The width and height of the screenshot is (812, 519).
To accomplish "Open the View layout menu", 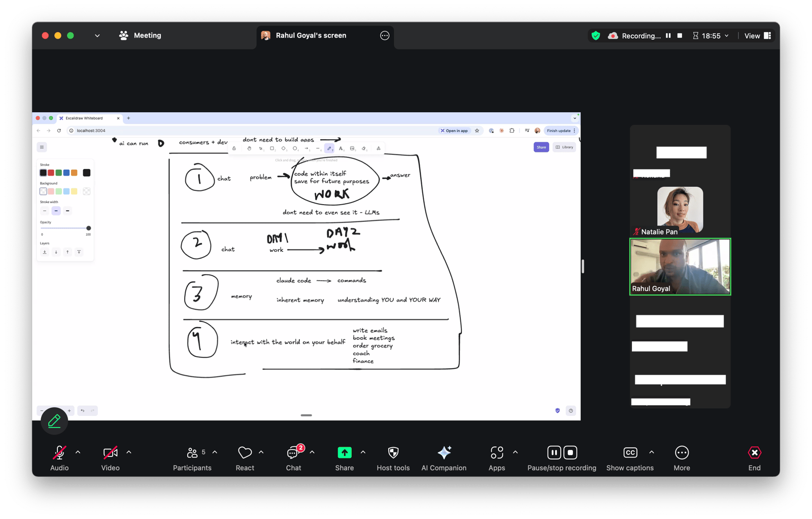I will pyautogui.click(x=757, y=36).
